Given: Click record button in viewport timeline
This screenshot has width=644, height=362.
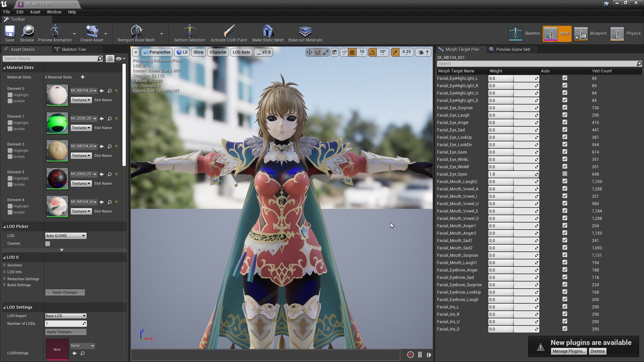Looking at the screenshot, I should point(410,355).
